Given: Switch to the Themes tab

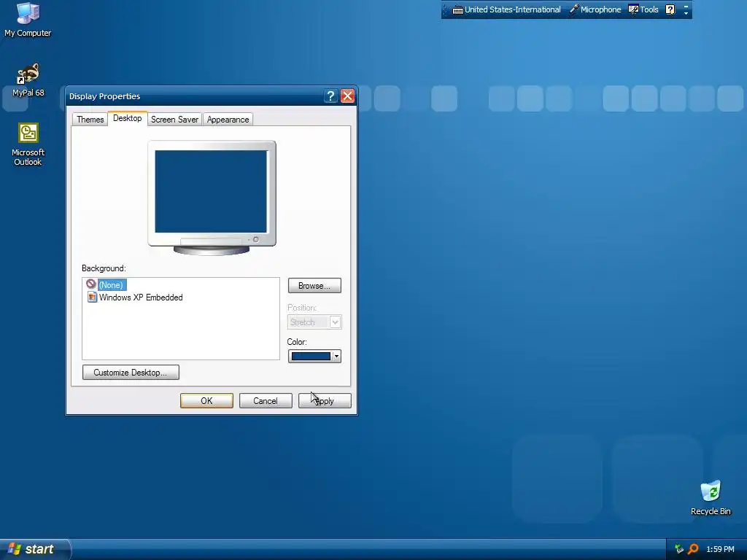Looking at the screenshot, I should click(90, 120).
